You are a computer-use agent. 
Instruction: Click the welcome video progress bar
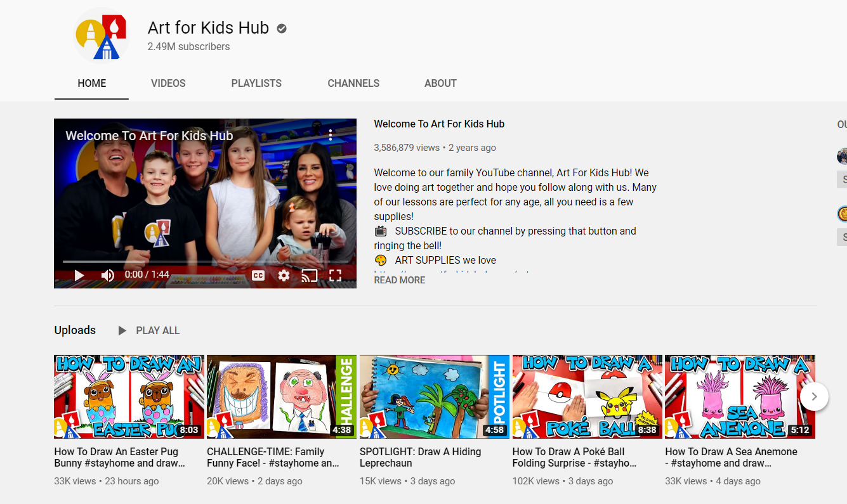coord(206,262)
